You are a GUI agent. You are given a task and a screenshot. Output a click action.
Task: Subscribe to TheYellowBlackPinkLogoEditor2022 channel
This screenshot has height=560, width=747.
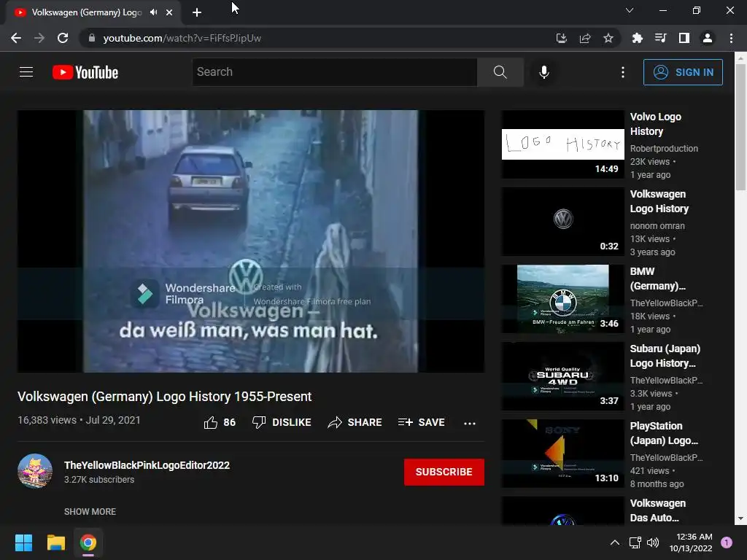point(444,472)
